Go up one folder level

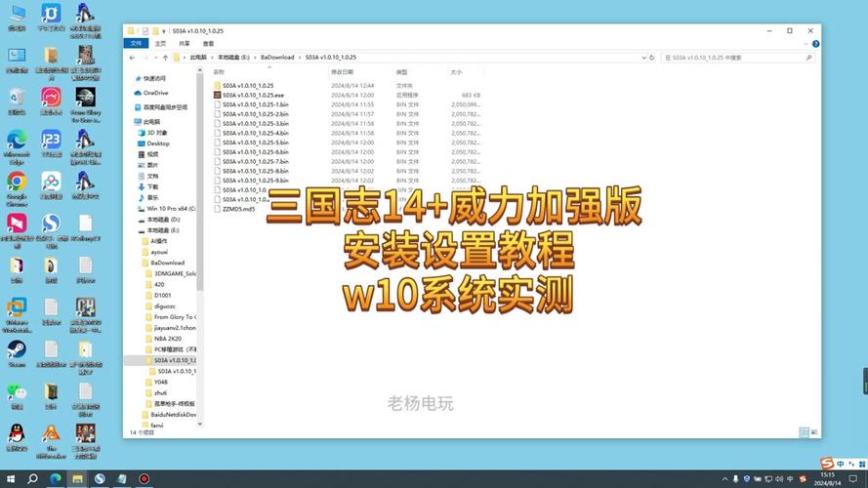pos(165,58)
